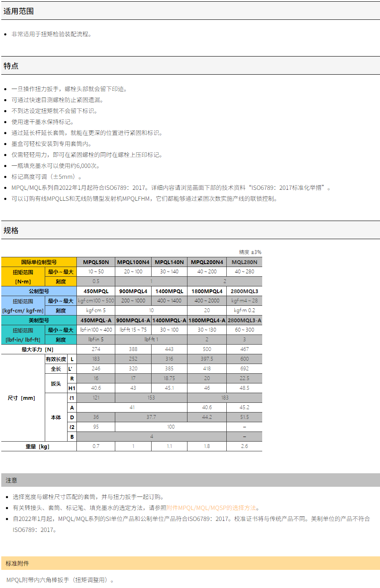Click the 重量 [kg] row label
Viewport: 380px width, 588px height.
(39, 446)
